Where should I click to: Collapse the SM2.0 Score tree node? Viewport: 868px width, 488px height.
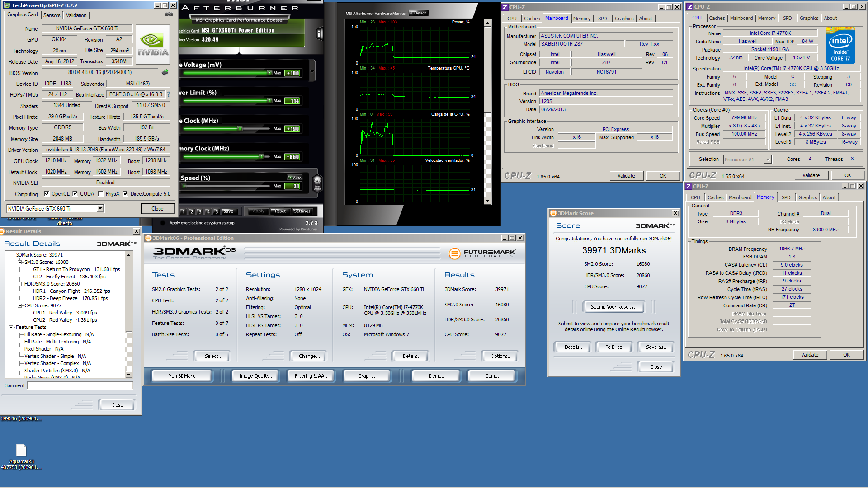click(x=19, y=263)
